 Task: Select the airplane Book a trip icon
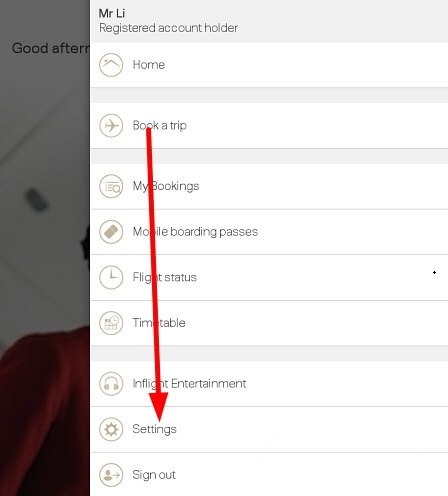click(111, 126)
